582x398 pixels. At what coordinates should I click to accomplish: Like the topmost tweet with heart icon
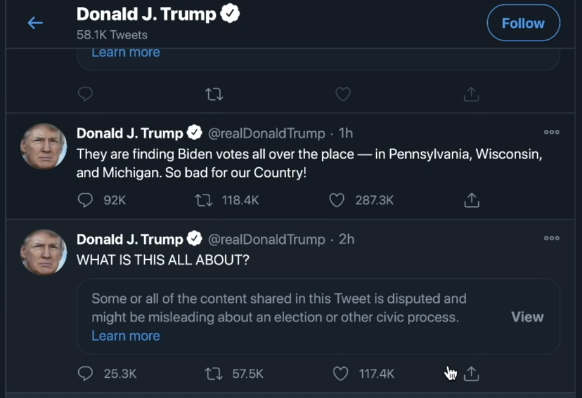click(x=343, y=94)
